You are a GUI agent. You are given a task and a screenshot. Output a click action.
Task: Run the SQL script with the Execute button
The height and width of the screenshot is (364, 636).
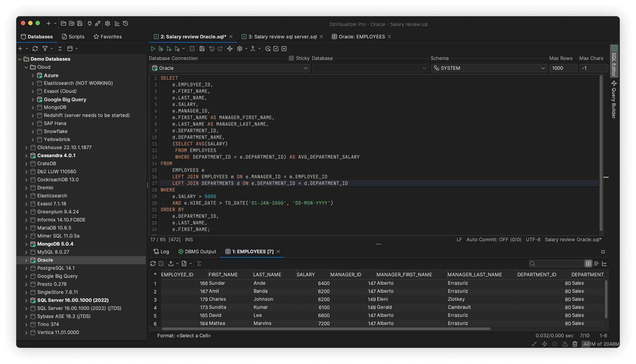point(153,49)
